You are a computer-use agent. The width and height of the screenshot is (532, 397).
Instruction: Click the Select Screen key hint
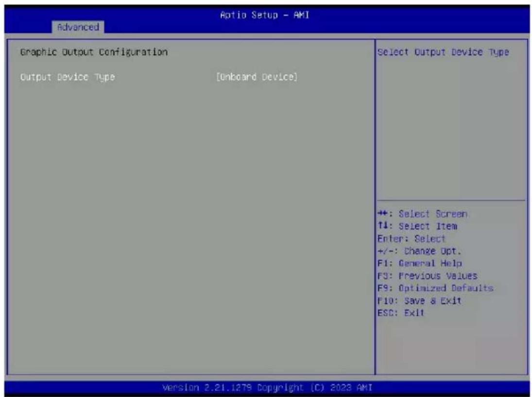point(422,214)
